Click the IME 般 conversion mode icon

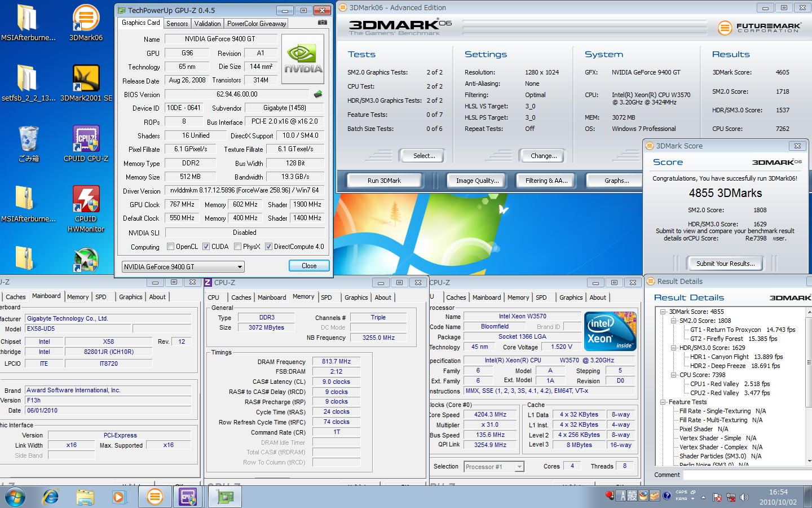632,496
